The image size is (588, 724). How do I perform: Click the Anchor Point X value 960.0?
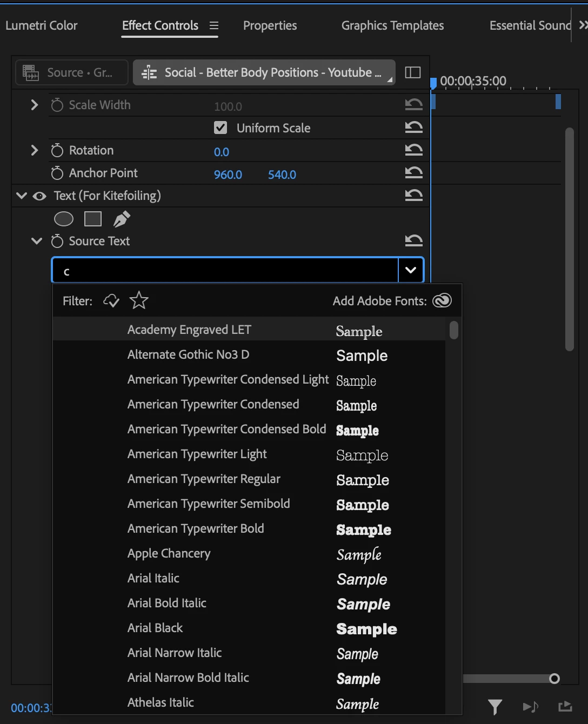pyautogui.click(x=228, y=175)
